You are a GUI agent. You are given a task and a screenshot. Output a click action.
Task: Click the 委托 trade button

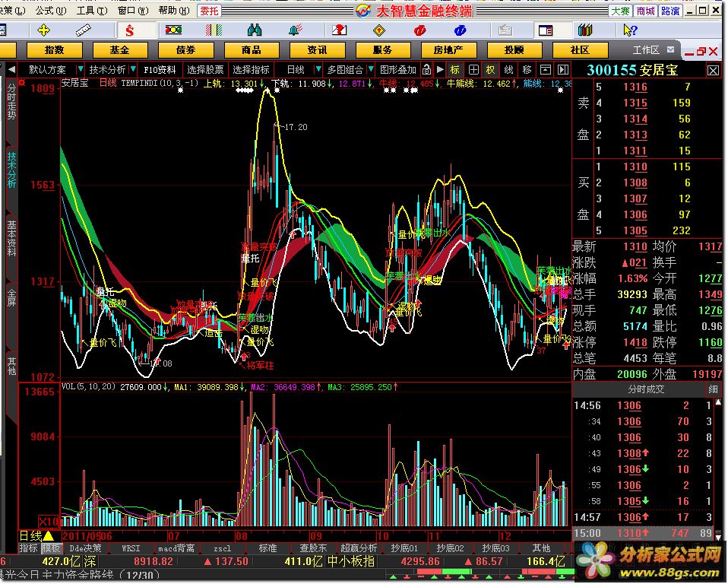[210, 11]
